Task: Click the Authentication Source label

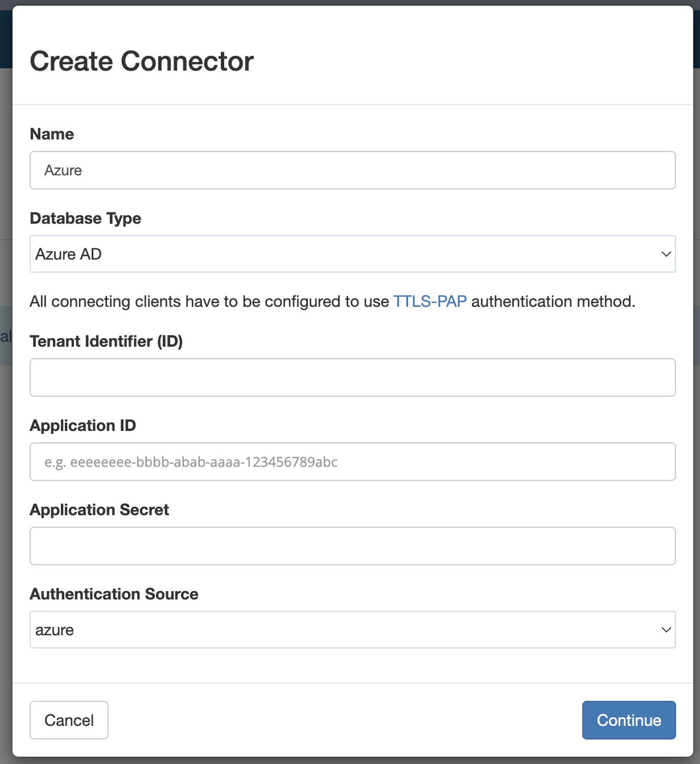Action: [114, 594]
